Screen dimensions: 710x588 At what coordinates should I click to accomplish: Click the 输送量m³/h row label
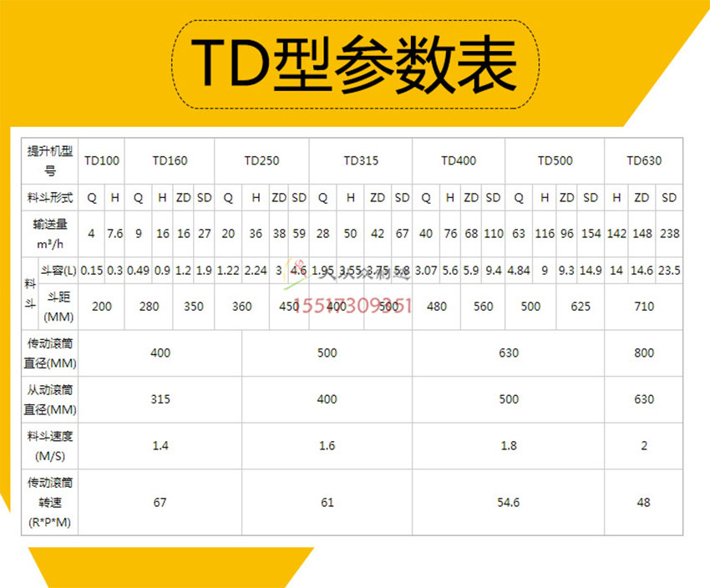[48, 234]
